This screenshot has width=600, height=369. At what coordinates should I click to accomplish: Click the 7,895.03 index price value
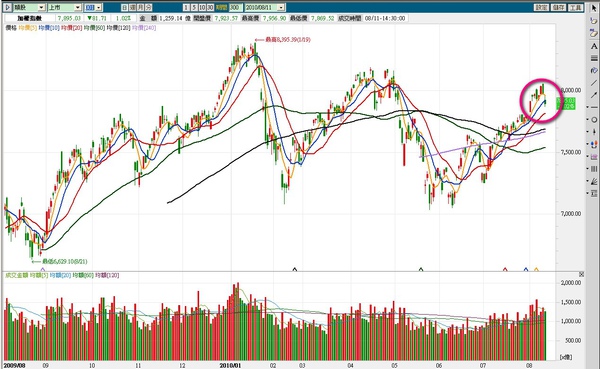69,18
